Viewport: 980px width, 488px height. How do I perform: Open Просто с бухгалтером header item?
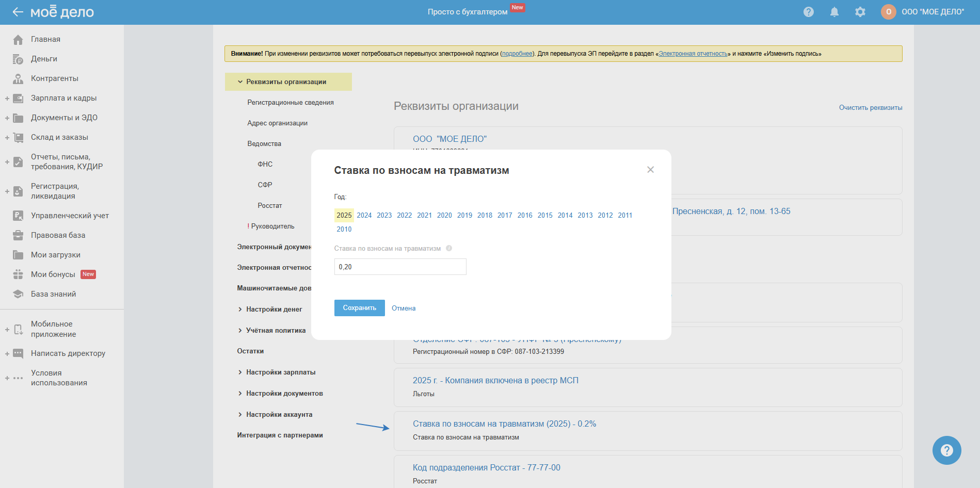pyautogui.click(x=468, y=12)
